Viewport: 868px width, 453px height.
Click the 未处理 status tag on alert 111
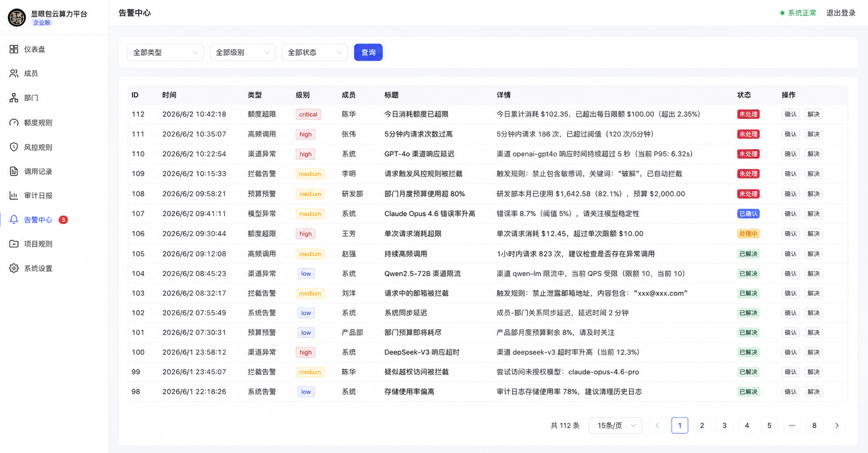(x=748, y=134)
